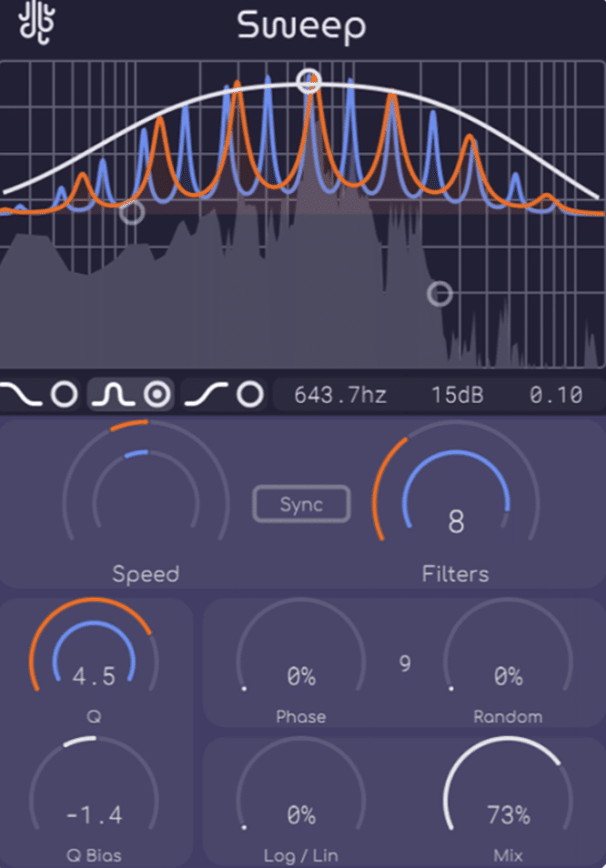Click the Mix label
This screenshot has width=606, height=868.
coord(508,855)
